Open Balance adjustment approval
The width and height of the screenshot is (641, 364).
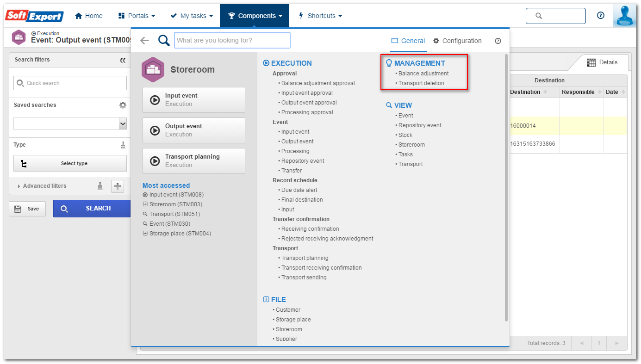coord(318,83)
